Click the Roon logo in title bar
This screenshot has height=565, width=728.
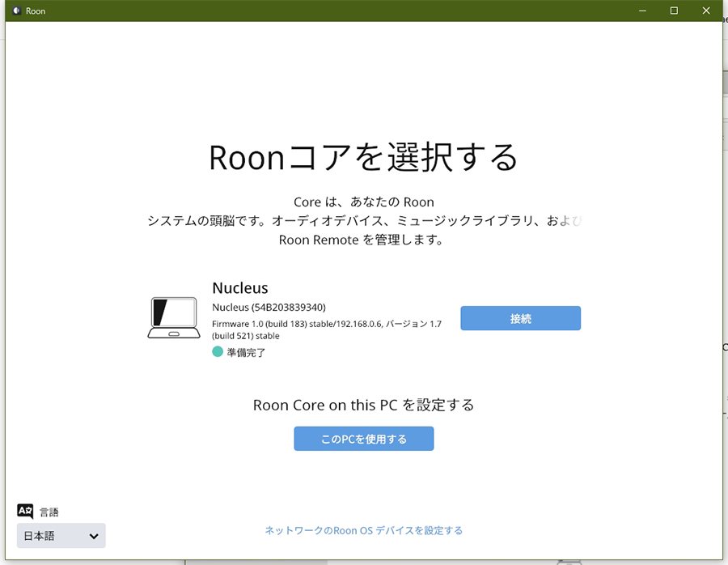point(15,11)
